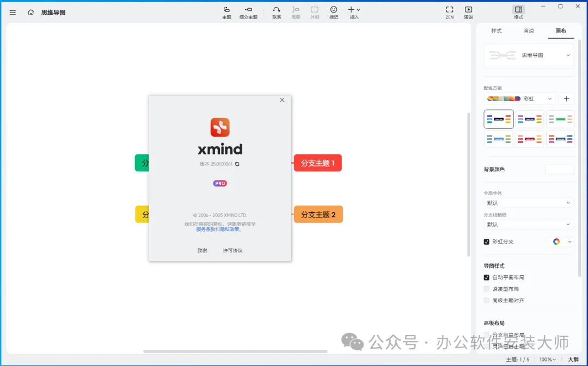
Task: Go to the home screen icon
Action: coord(30,13)
